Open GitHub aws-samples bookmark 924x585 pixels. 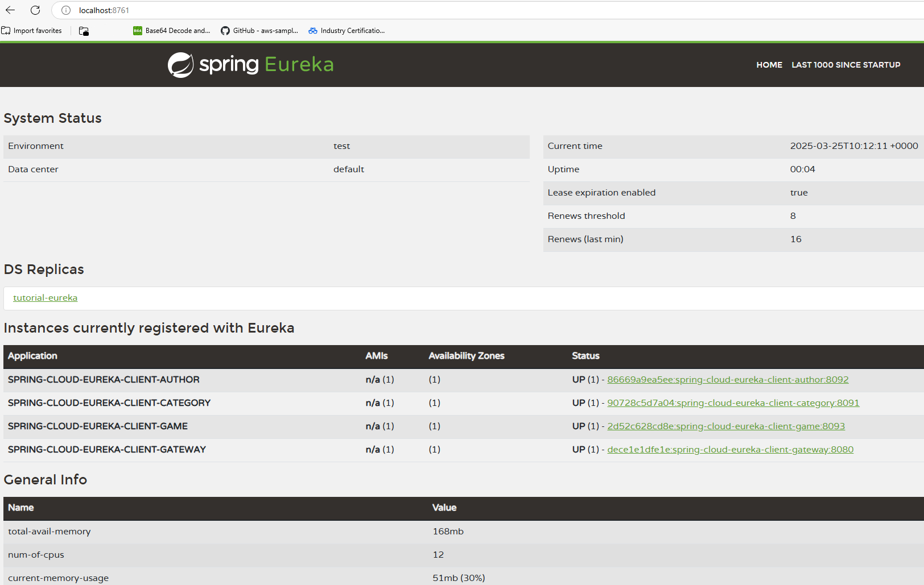259,31
